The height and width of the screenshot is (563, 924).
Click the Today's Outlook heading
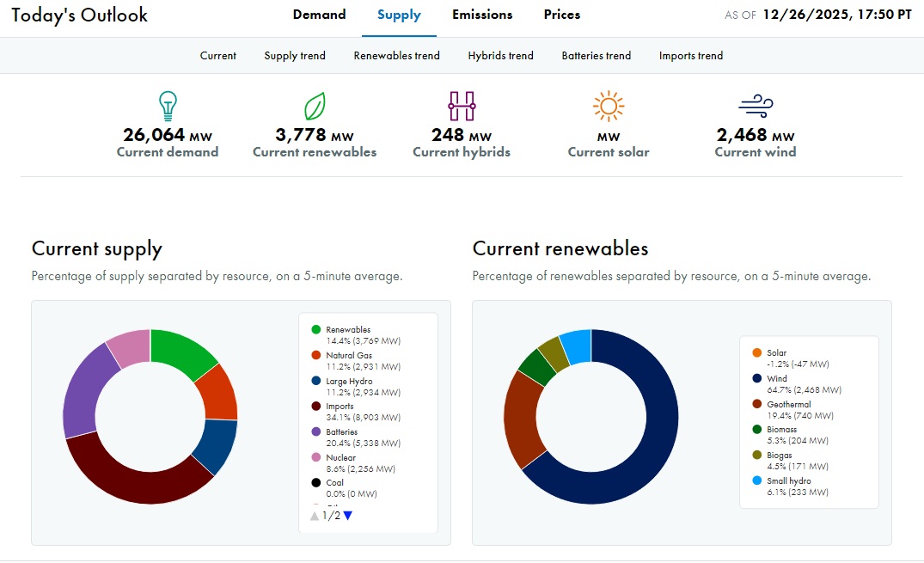pos(80,15)
